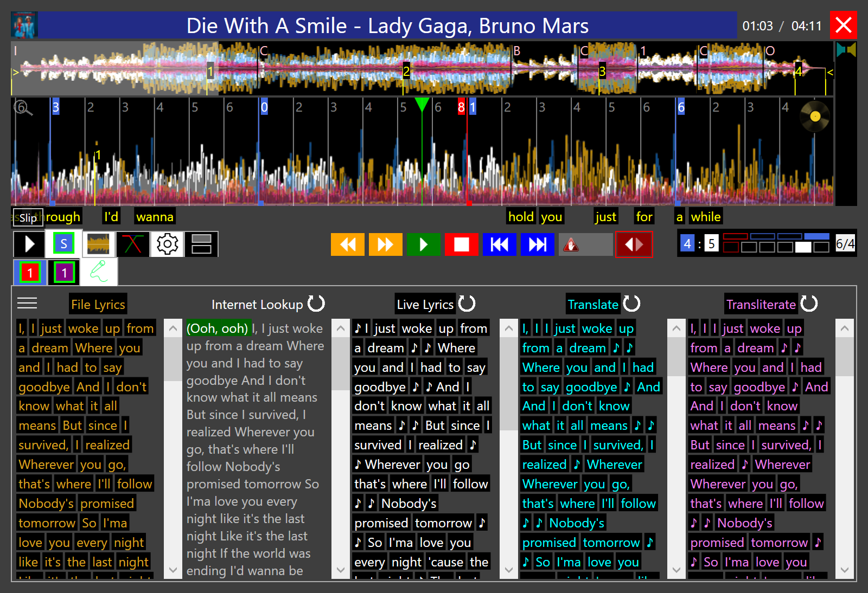868x593 pixels.
Task: Stop playback with red stop button
Action: (x=462, y=244)
